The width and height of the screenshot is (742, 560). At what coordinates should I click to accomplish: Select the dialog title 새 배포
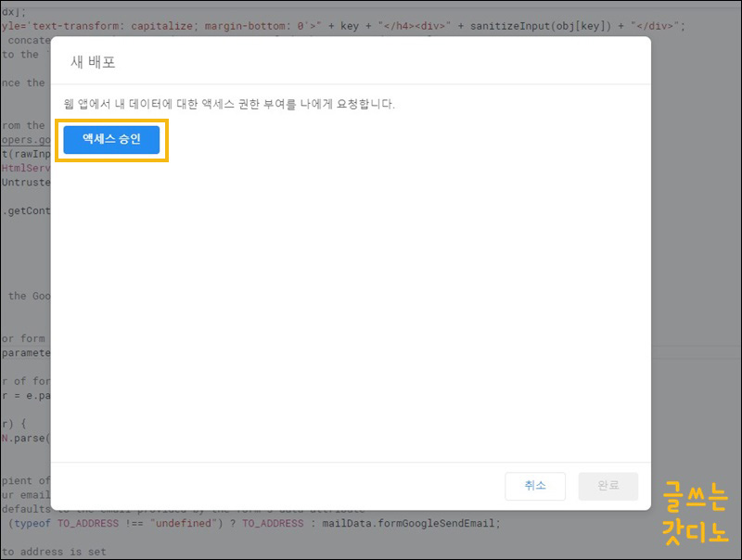click(x=93, y=62)
